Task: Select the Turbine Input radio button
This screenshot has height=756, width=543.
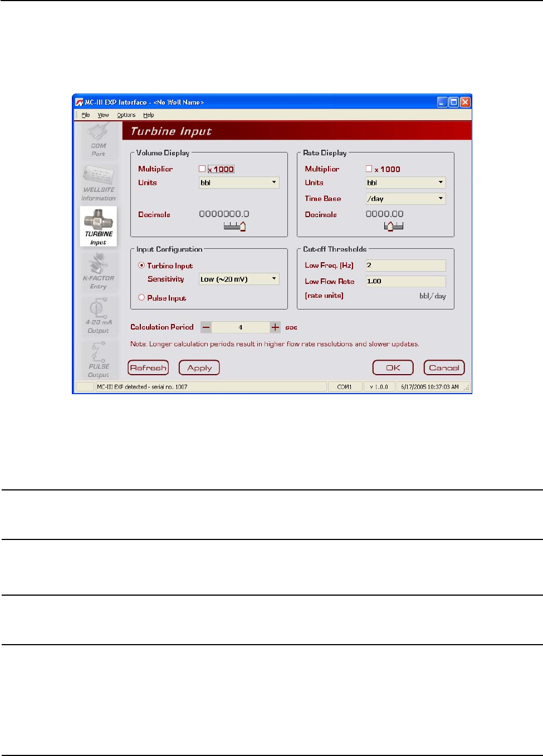Action: pyautogui.click(x=141, y=266)
